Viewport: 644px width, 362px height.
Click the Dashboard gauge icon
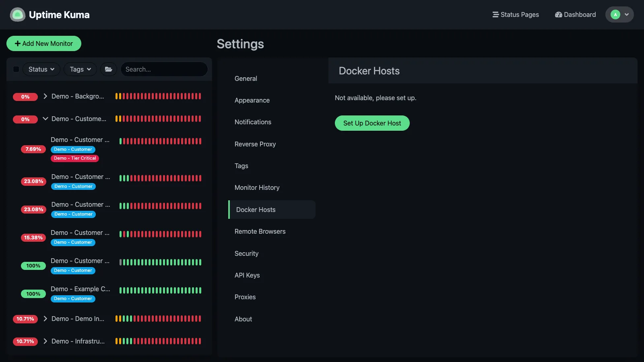pos(559,14)
